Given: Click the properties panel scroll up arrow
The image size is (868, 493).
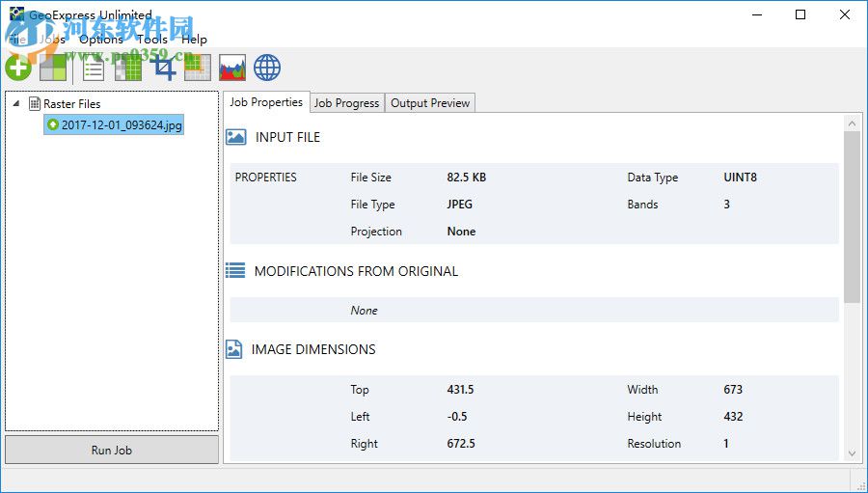Looking at the screenshot, I should coord(852,123).
